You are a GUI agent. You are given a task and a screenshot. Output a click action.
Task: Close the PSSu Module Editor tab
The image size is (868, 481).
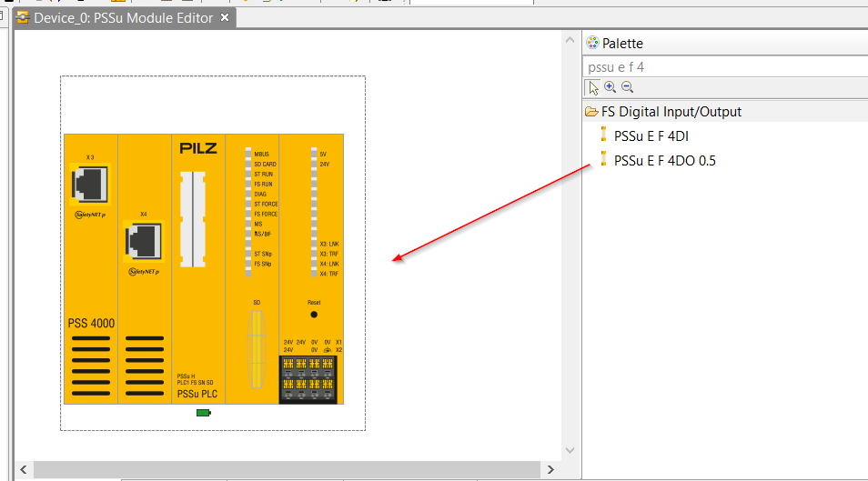coord(225,17)
